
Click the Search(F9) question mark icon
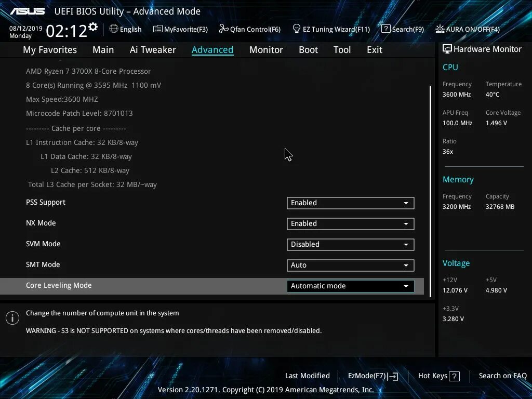[x=385, y=29]
